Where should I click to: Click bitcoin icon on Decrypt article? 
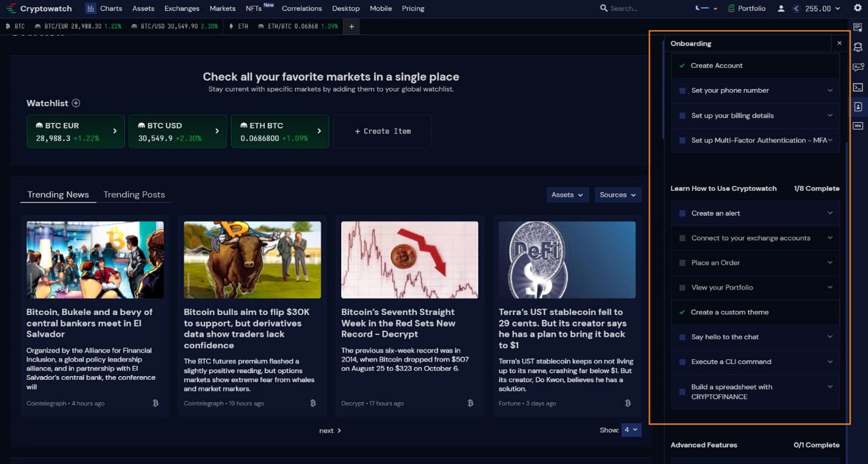coord(470,403)
